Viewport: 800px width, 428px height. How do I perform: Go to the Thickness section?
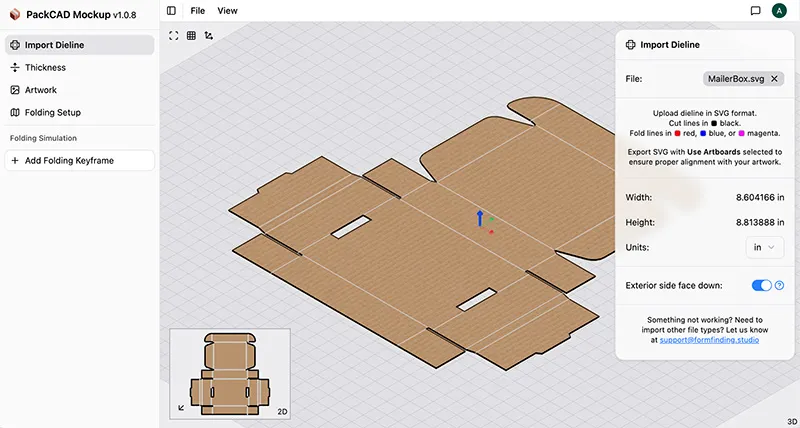point(45,68)
